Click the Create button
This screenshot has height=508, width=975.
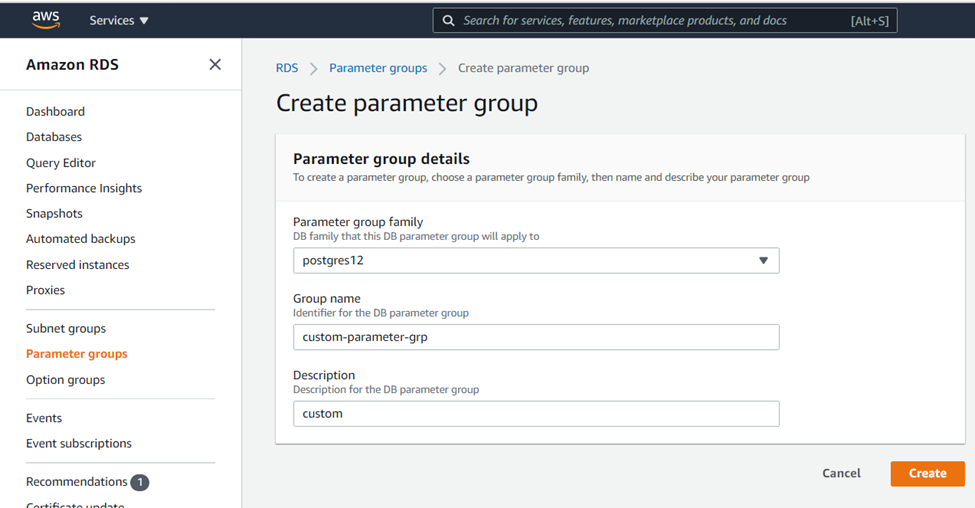pos(927,473)
